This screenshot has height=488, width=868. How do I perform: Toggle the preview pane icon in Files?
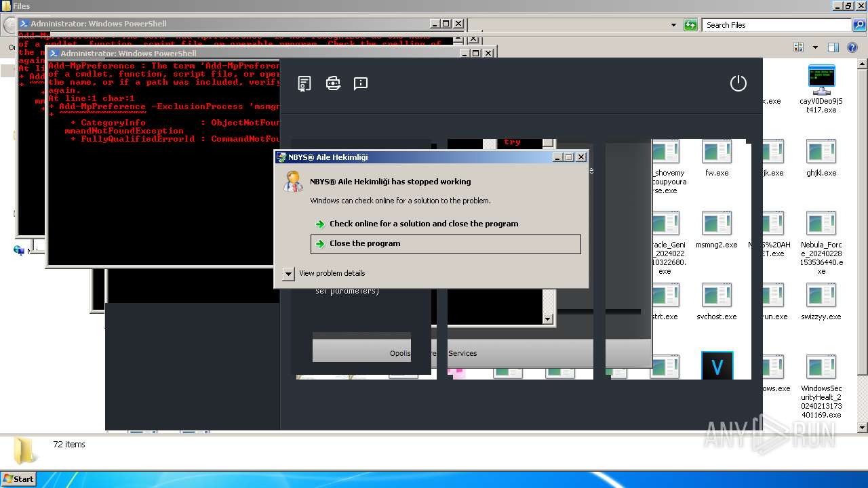833,47
